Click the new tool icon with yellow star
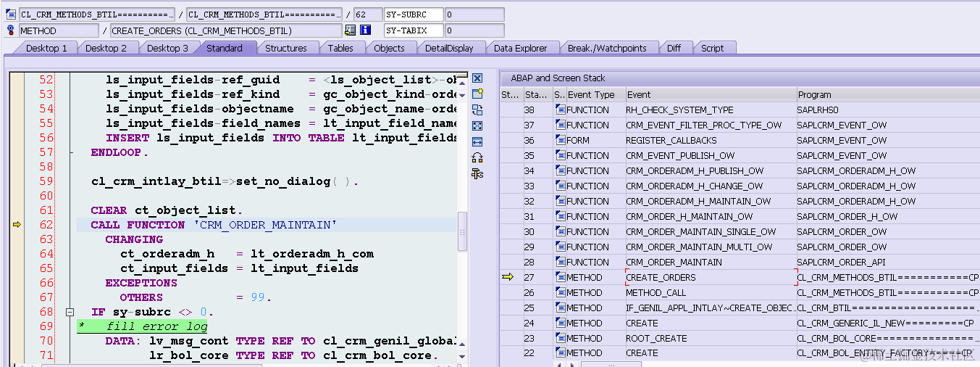The image size is (980, 367). point(477,94)
